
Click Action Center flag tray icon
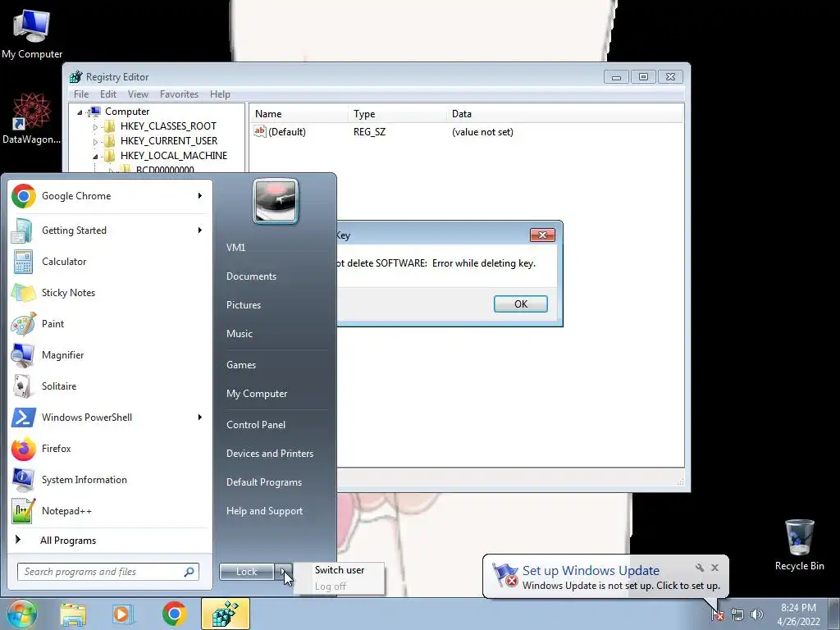pyautogui.click(x=717, y=614)
